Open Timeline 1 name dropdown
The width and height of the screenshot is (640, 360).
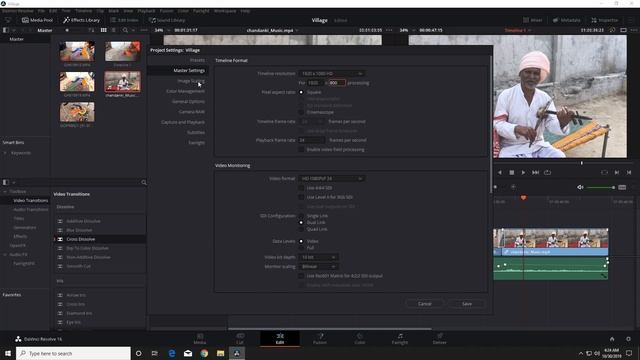[517, 30]
